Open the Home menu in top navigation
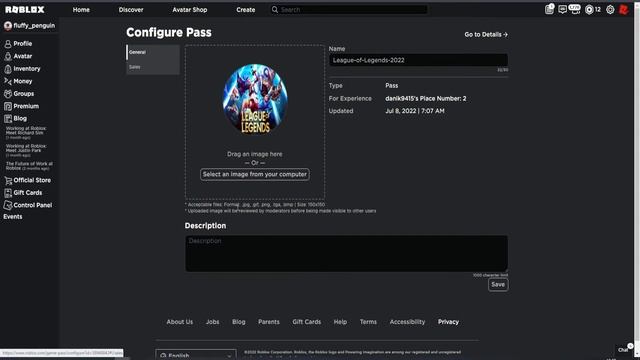This screenshot has height=360, width=640. (x=81, y=9)
